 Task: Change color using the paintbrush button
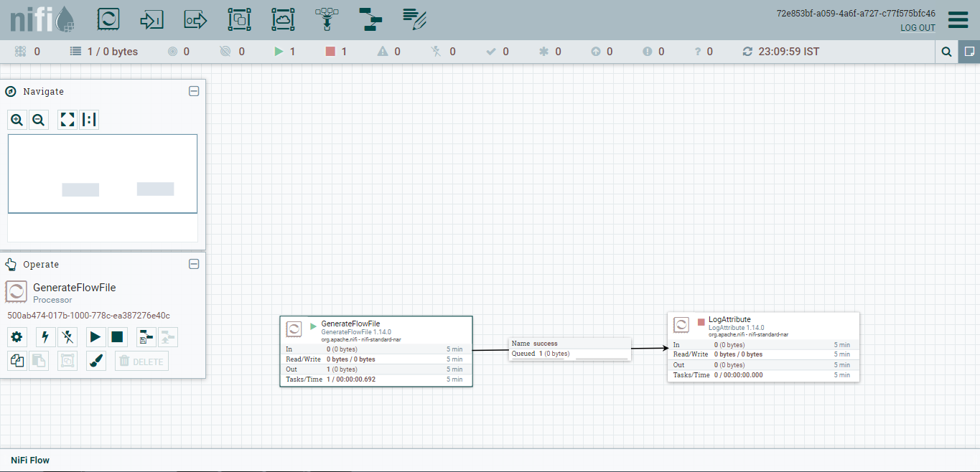coord(96,361)
